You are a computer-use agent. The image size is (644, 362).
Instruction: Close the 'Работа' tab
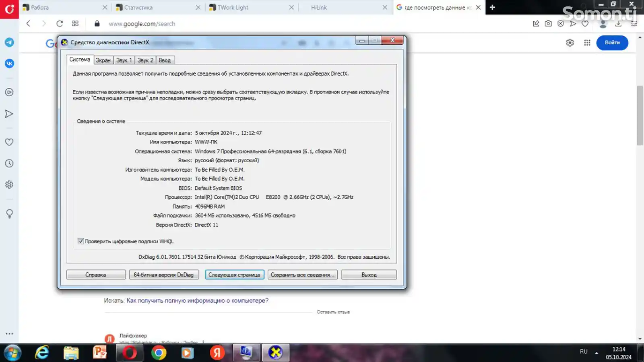(x=105, y=7)
